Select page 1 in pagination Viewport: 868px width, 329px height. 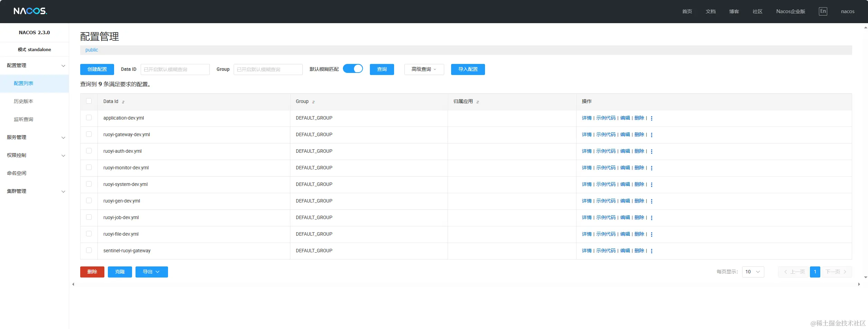815,272
